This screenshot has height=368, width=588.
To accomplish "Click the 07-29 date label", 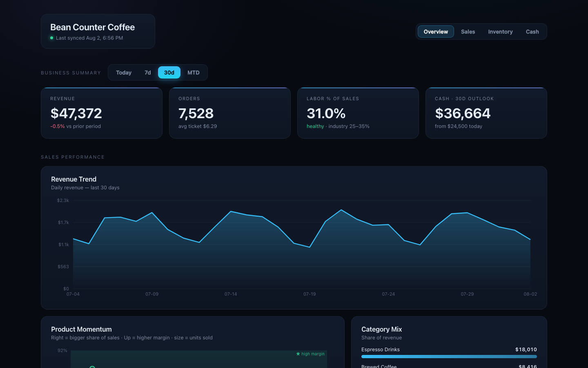I will [x=467, y=294].
